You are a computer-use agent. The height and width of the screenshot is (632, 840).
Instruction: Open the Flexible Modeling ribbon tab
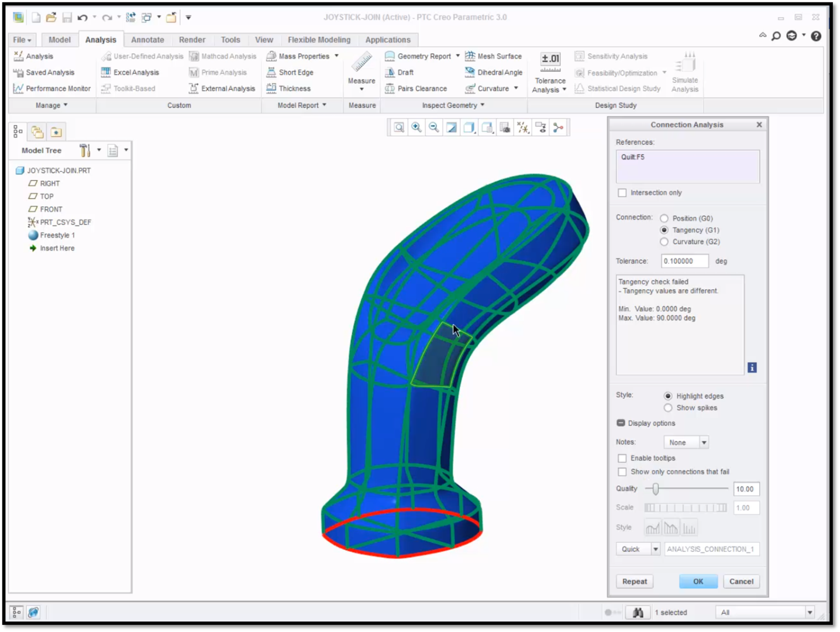point(319,40)
